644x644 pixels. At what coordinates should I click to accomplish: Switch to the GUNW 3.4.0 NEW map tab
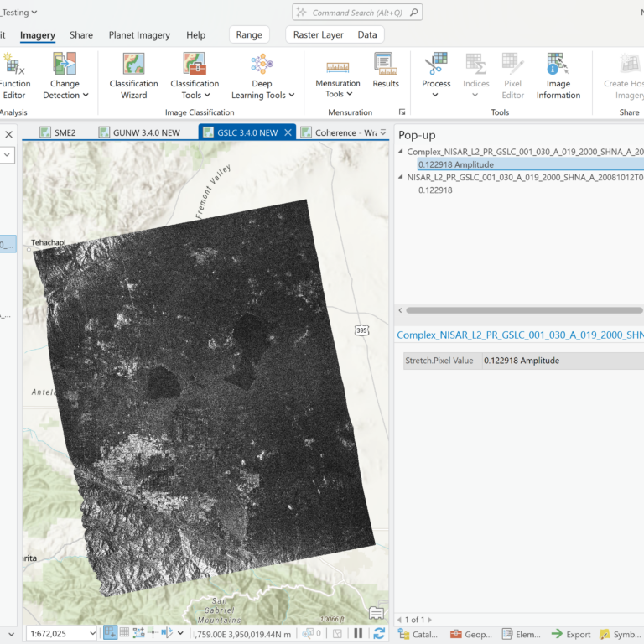pos(145,132)
